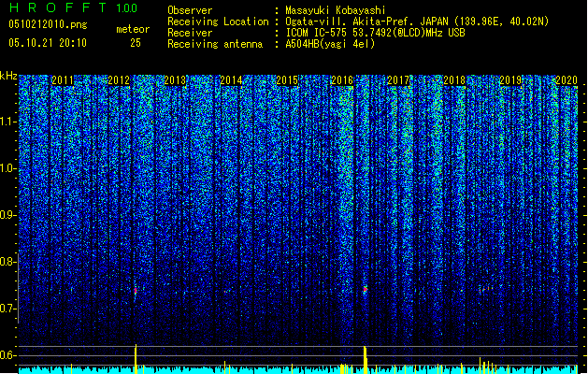Image resolution: width=588 pixels, height=374 pixels.
Task: Select observer name Masayuki Kobayashi
Action: point(336,10)
